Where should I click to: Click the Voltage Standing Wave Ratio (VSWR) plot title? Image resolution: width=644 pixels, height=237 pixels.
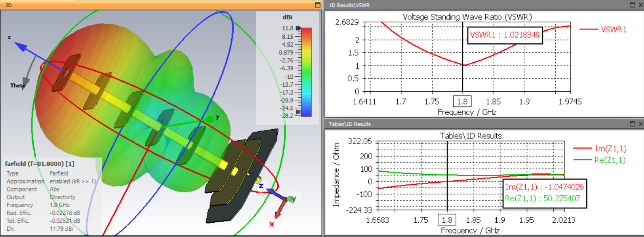pos(467,17)
